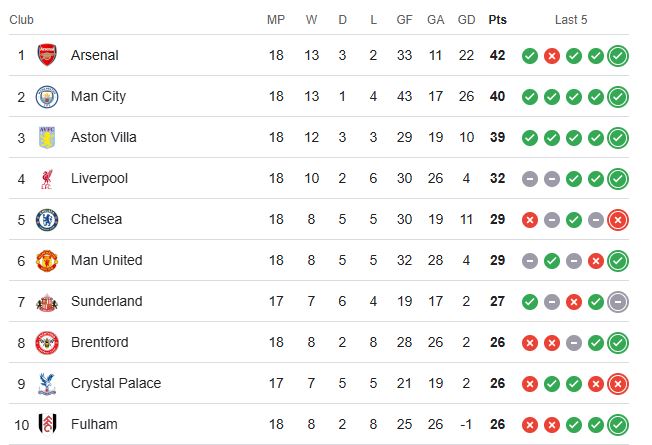Click the Brentford club crest
This screenshot has height=445, width=652.
[47, 342]
